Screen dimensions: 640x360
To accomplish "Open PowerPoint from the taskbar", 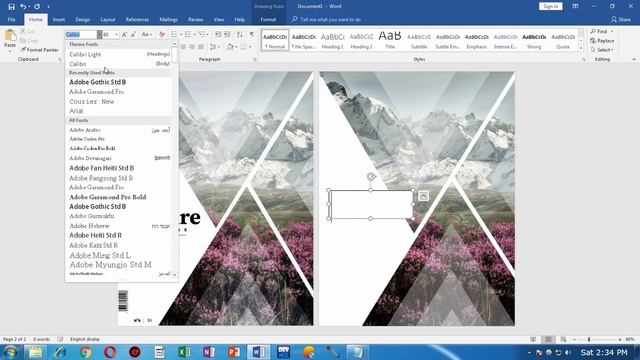I will coord(233,352).
